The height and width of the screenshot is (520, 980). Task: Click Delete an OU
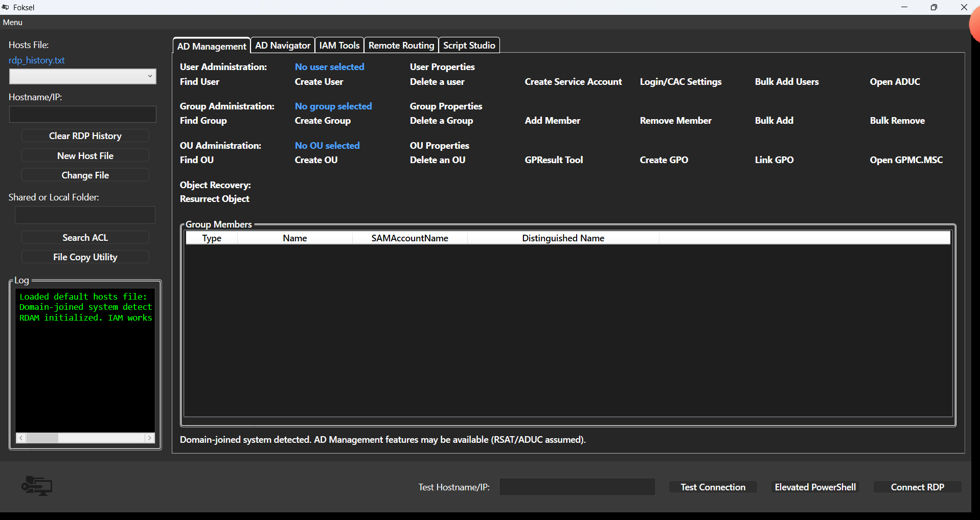438,160
